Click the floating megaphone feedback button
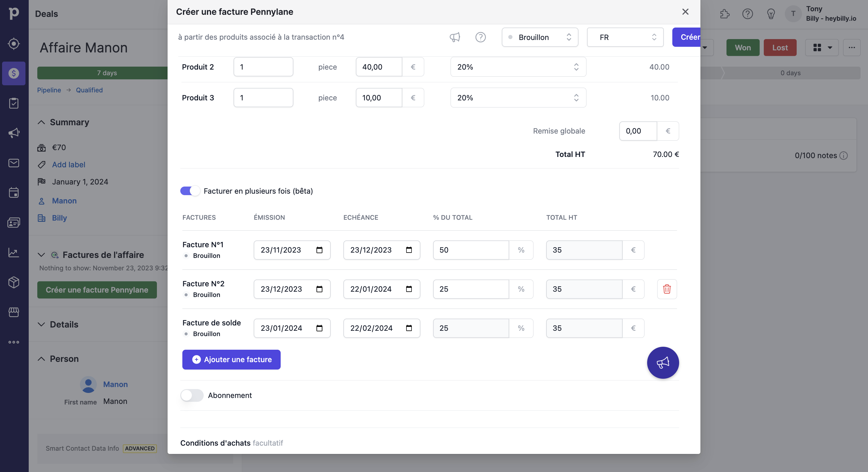868x472 pixels. [663, 363]
